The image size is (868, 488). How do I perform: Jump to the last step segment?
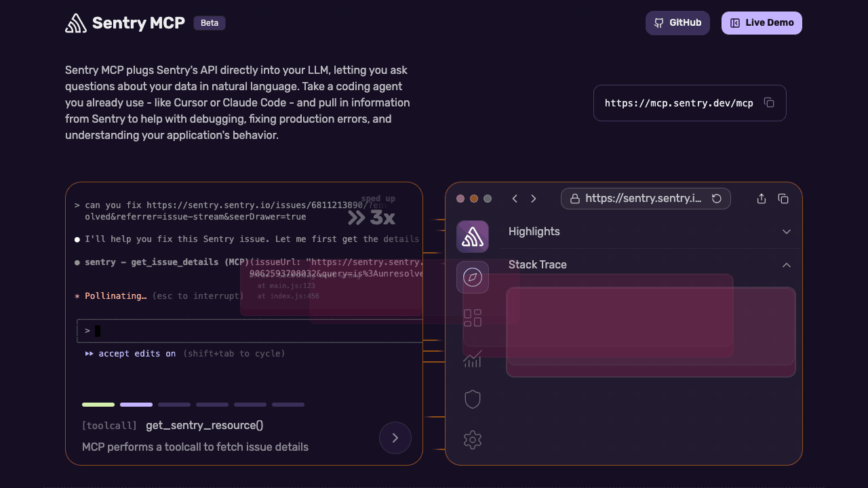[x=288, y=405]
